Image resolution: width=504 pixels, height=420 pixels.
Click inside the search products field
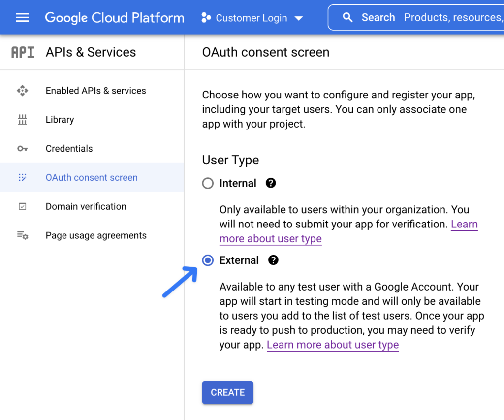click(453, 17)
